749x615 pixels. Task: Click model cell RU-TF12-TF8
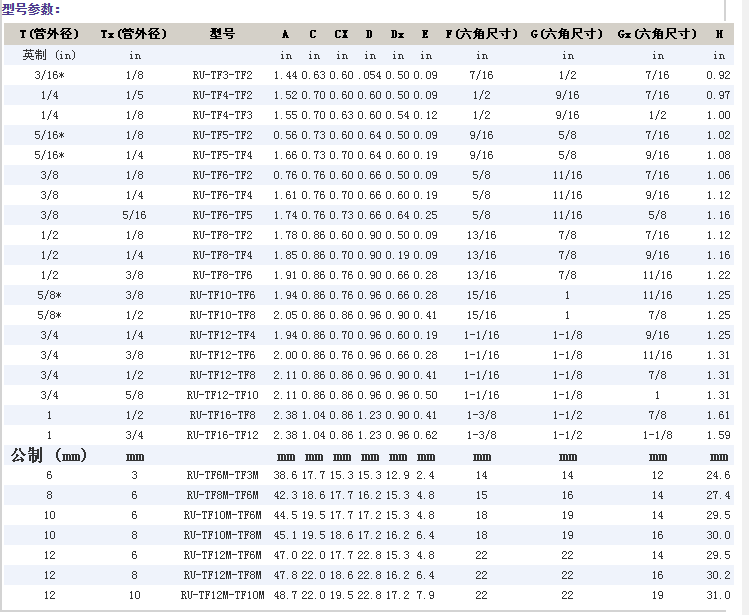click(x=222, y=376)
